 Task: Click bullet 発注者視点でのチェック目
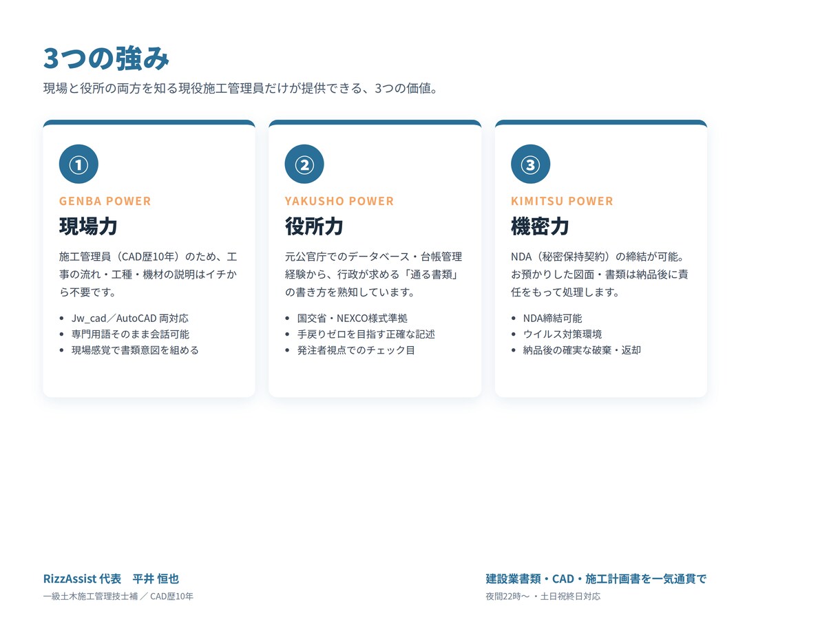point(356,349)
